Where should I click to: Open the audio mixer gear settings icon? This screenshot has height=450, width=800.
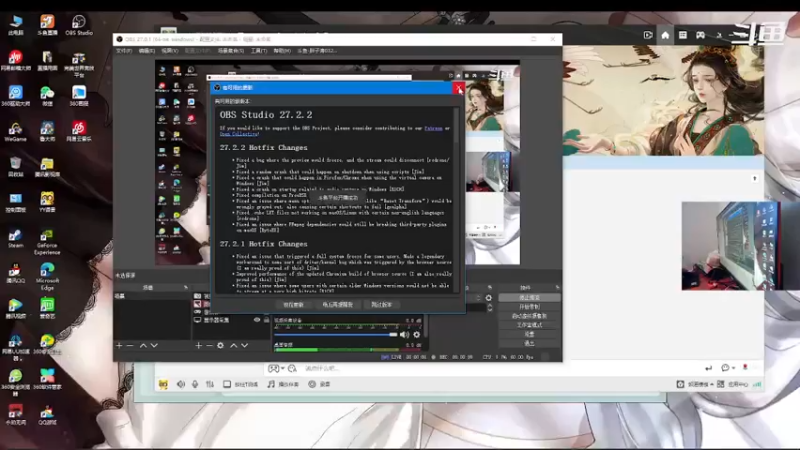click(x=417, y=335)
